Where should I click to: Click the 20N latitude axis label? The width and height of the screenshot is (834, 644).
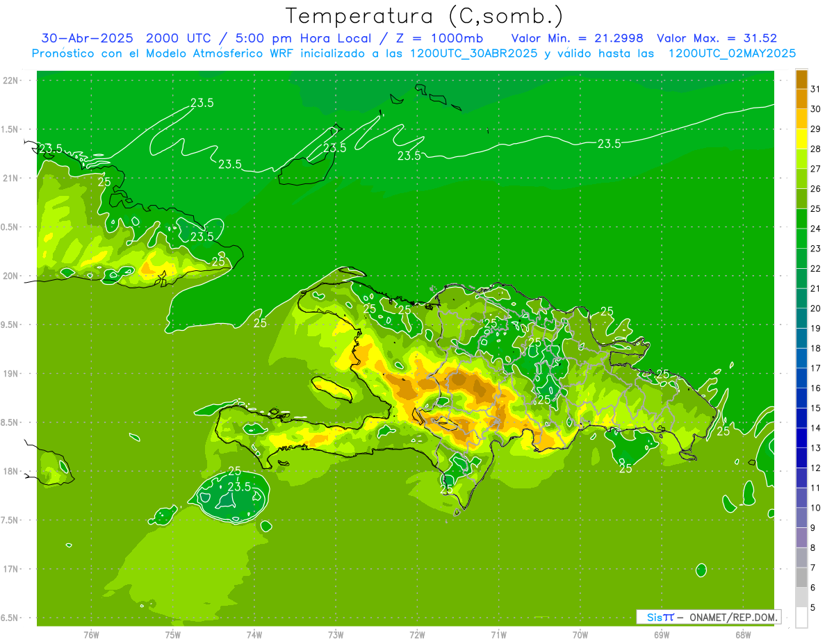pyautogui.click(x=11, y=276)
